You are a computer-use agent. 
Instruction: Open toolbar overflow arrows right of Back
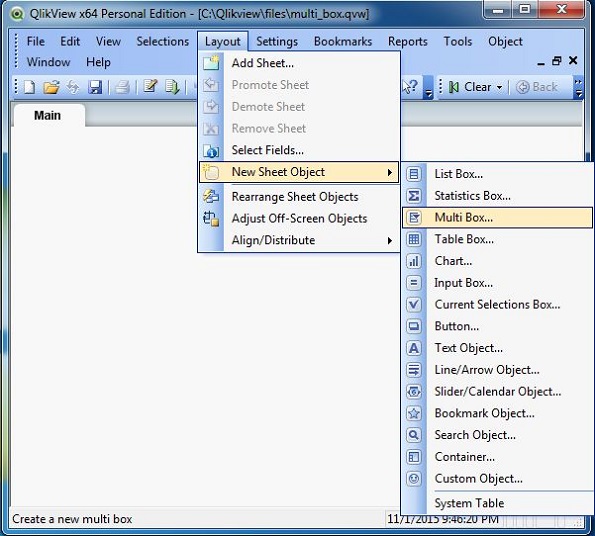point(578,87)
